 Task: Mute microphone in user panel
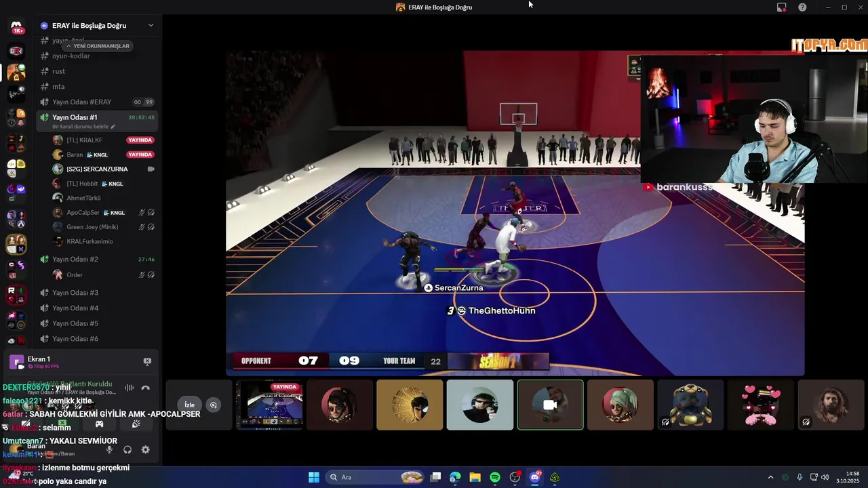coord(109,449)
